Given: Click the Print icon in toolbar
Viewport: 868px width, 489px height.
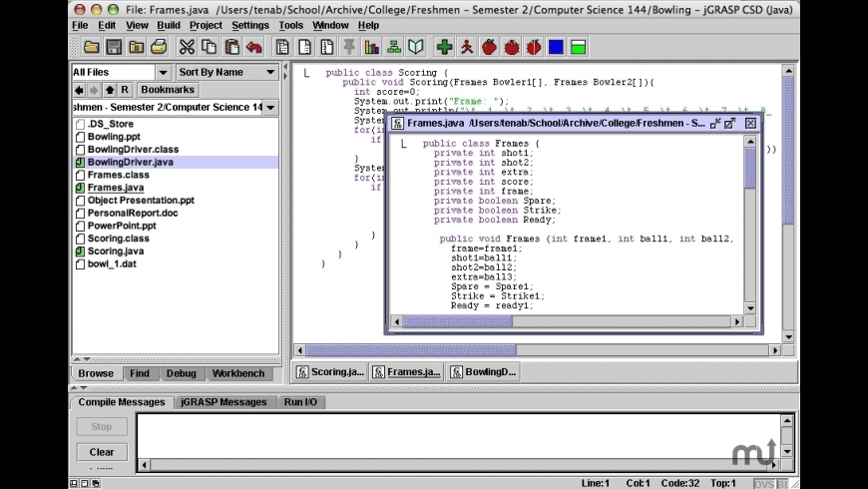Looking at the screenshot, I should [x=158, y=47].
